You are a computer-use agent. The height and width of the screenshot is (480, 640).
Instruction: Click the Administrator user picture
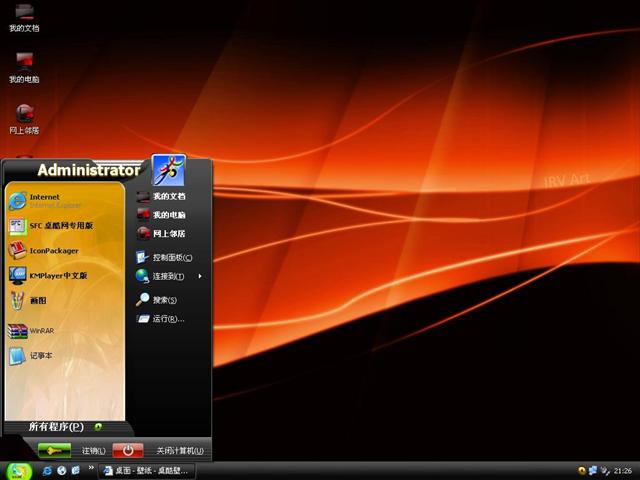(x=169, y=171)
